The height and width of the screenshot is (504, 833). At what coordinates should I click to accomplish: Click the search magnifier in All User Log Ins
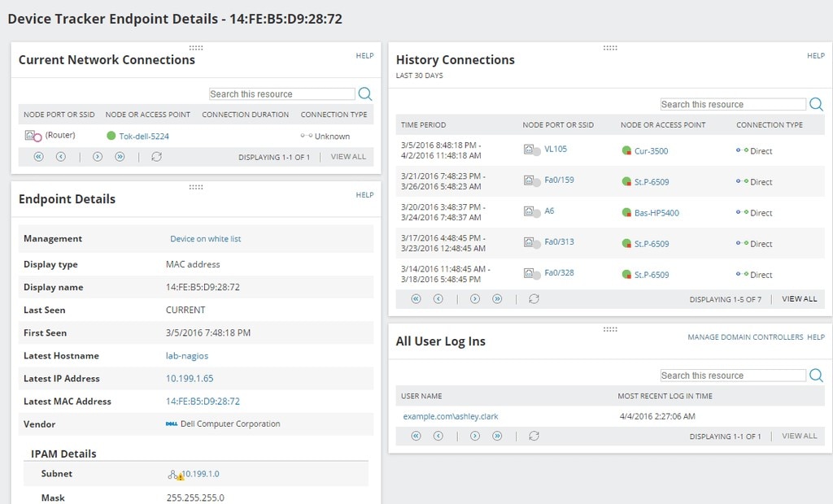pos(816,375)
